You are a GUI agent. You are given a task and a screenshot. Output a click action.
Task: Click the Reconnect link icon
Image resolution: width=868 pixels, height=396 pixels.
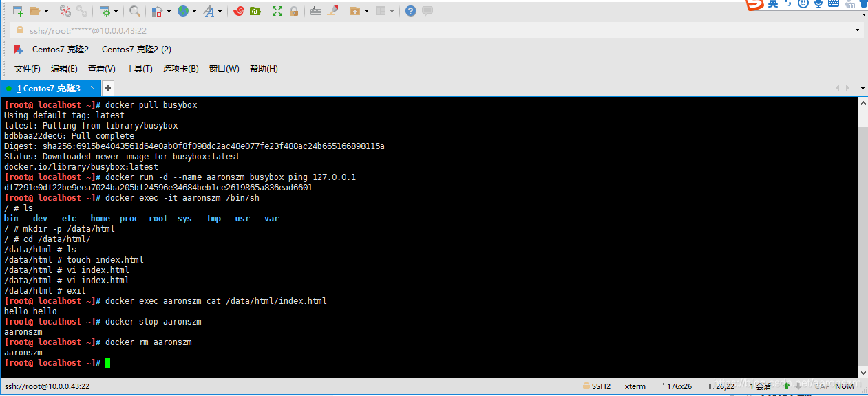81,11
